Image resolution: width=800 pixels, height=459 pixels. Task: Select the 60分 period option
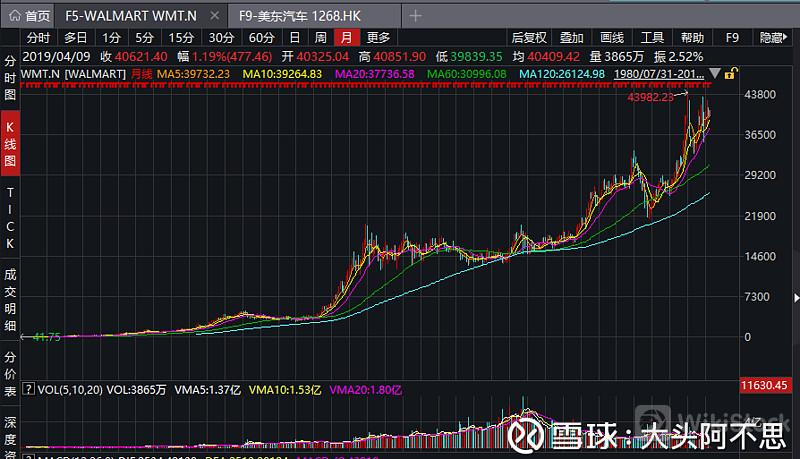[261, 38]
